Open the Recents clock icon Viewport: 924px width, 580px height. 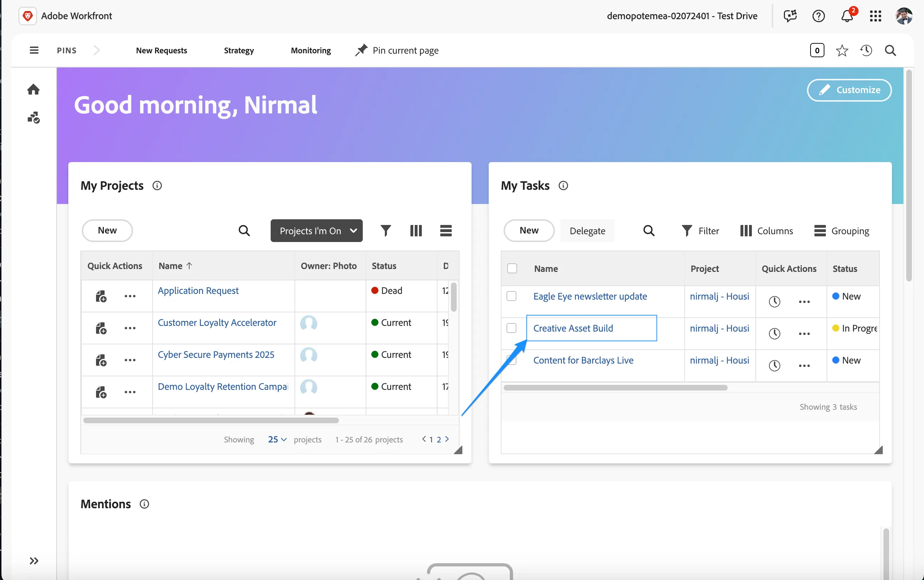tap(866, 50)
